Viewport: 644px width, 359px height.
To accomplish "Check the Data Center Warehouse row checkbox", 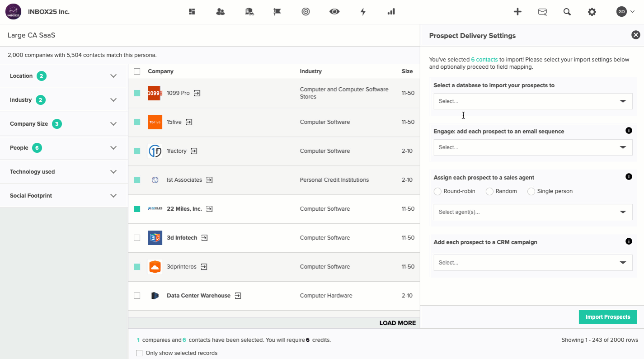I will 137,296.
